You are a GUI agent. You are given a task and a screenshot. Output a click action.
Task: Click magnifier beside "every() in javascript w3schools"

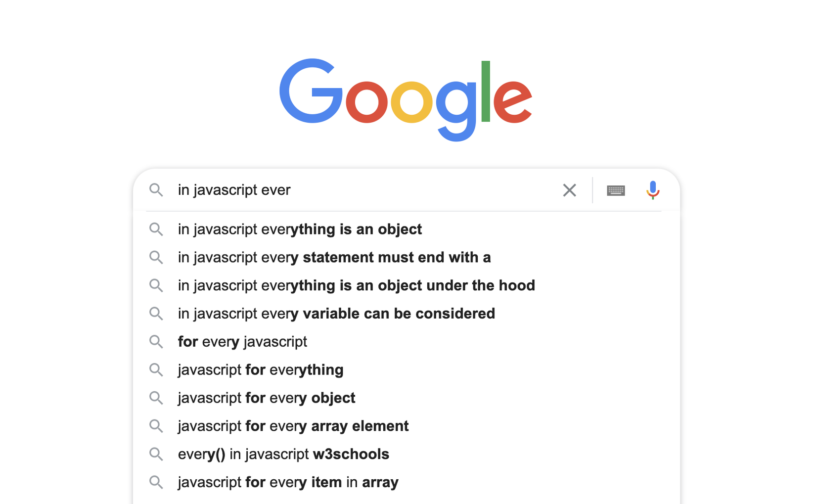click(156, 454)
